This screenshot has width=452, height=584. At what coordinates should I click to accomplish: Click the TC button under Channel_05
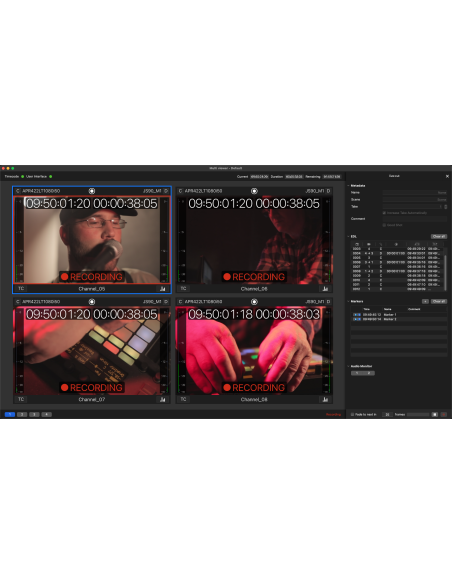click(21, 289)
